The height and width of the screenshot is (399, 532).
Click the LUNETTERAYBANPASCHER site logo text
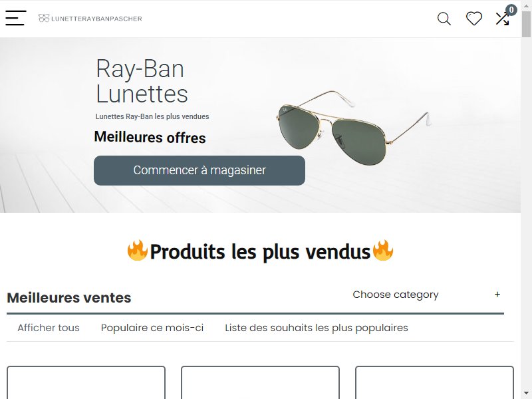(x=96, y=19)
